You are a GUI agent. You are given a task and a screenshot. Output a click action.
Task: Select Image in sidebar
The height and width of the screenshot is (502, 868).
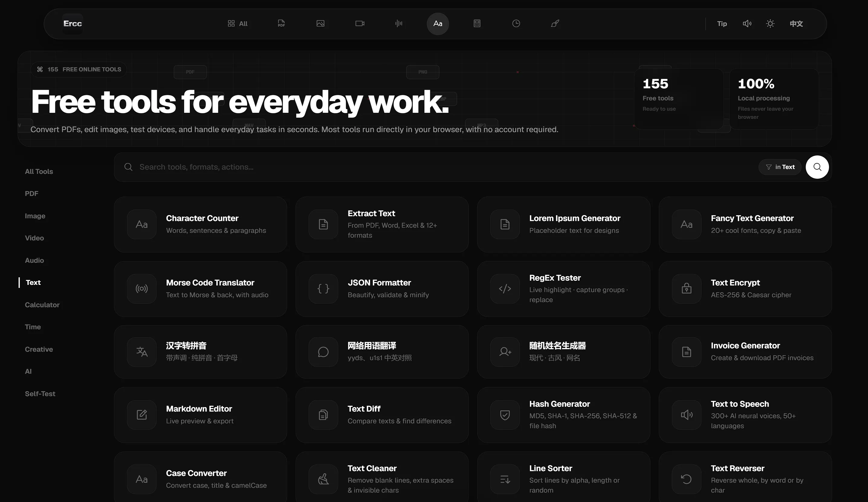(x=35, y=216)
